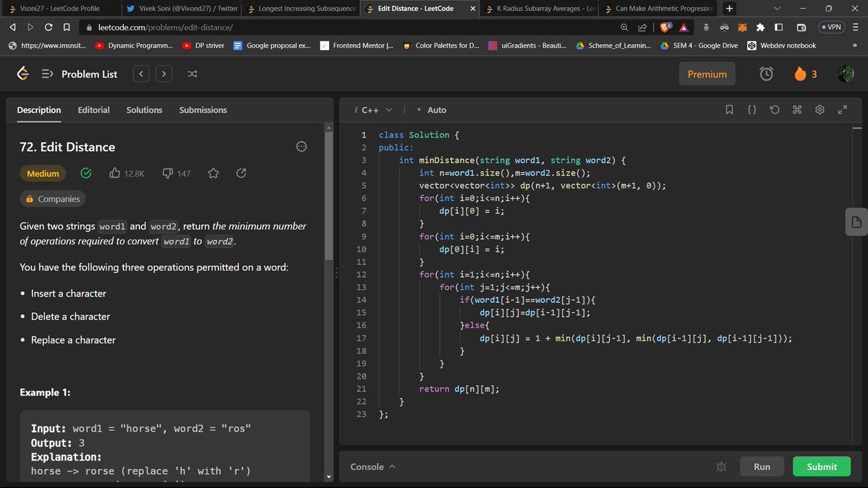
Task: Open Brave Shields lion icon
Action: [x=666, y=27]
